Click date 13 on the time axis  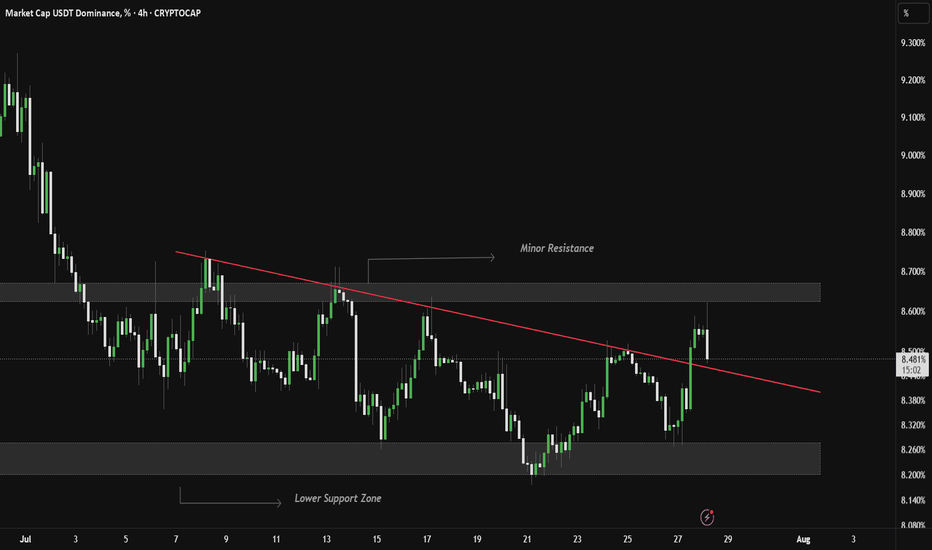(x=326, y=539)
